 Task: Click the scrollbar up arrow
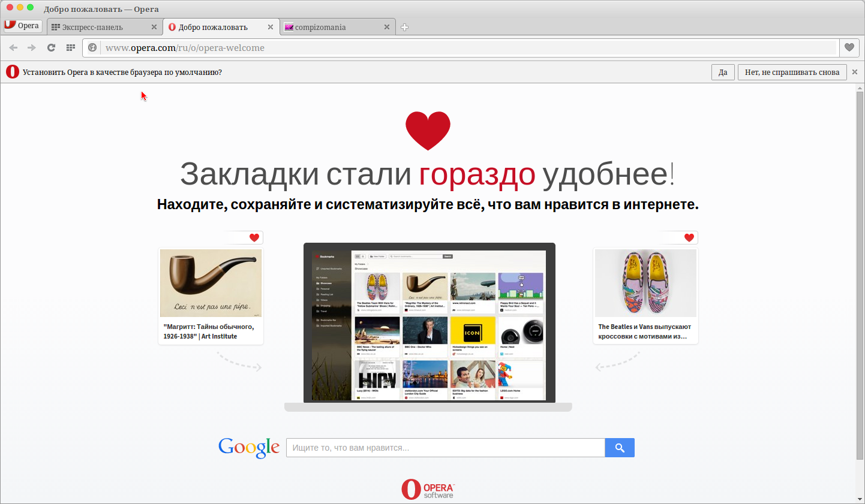860,88
